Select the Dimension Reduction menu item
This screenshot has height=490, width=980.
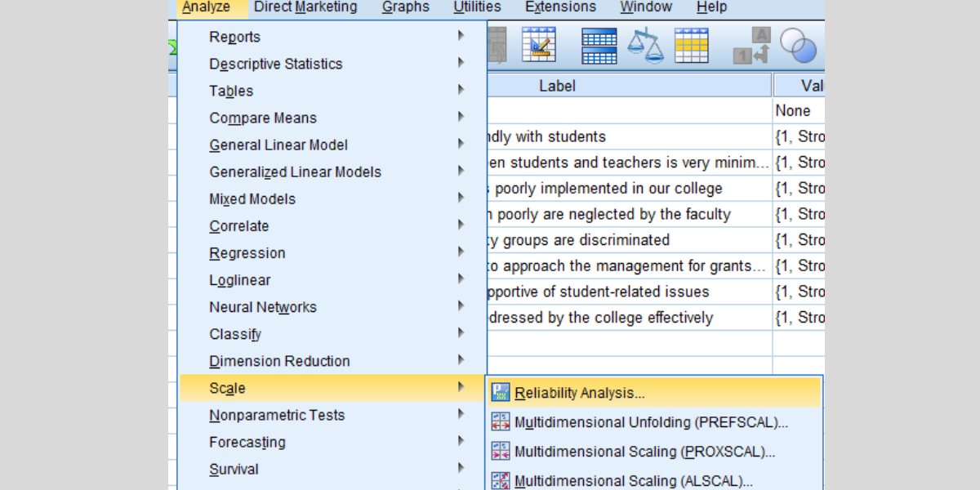(332, 361)
